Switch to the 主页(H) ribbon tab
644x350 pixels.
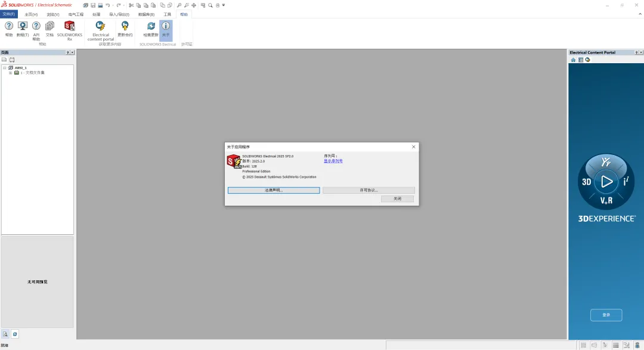point(31,14)
